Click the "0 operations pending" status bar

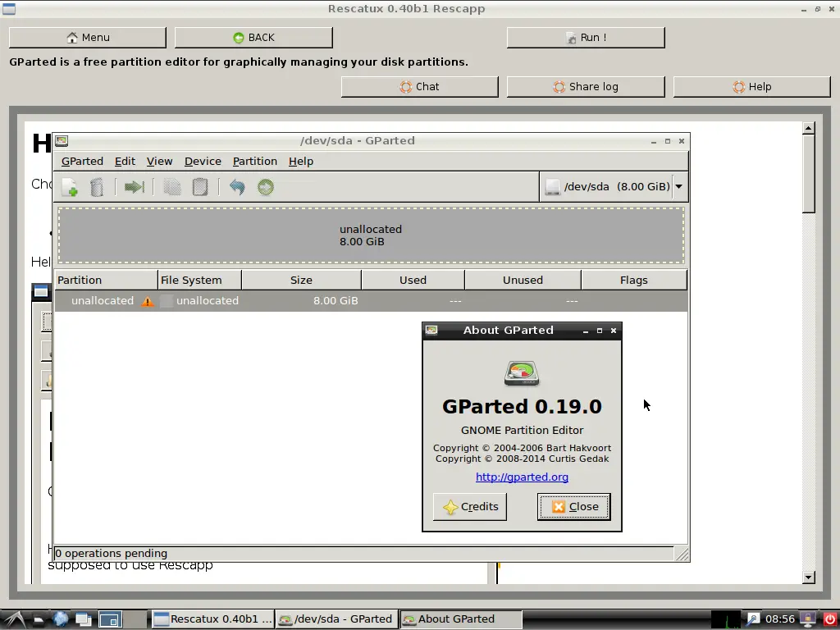363,554
